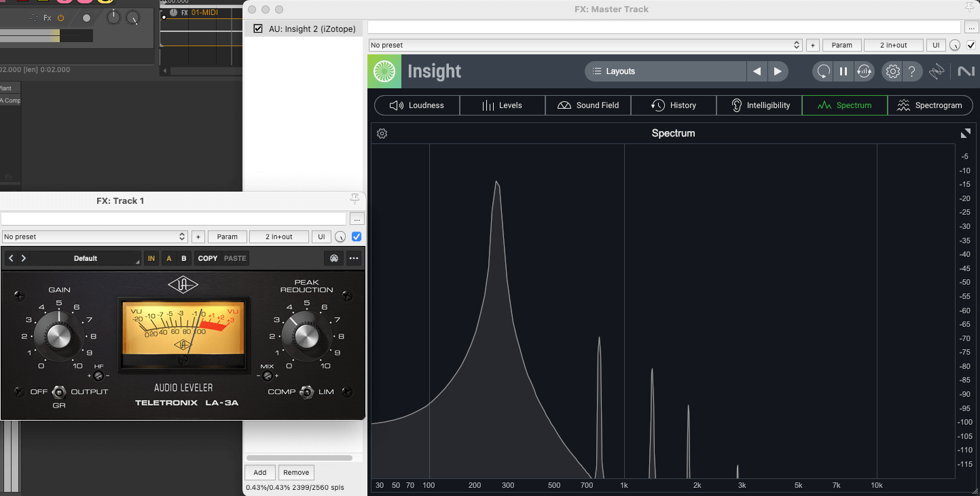The width and height of the screenshot is (980, 496).
Task: Expand the Spectrum panel to full view
Action: click(x=965, y=134)
